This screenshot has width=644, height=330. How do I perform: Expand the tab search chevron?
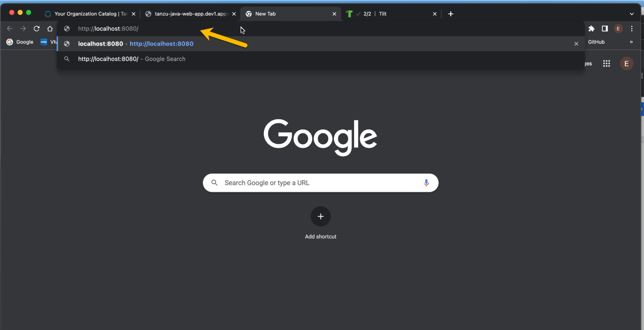point(631,14)
